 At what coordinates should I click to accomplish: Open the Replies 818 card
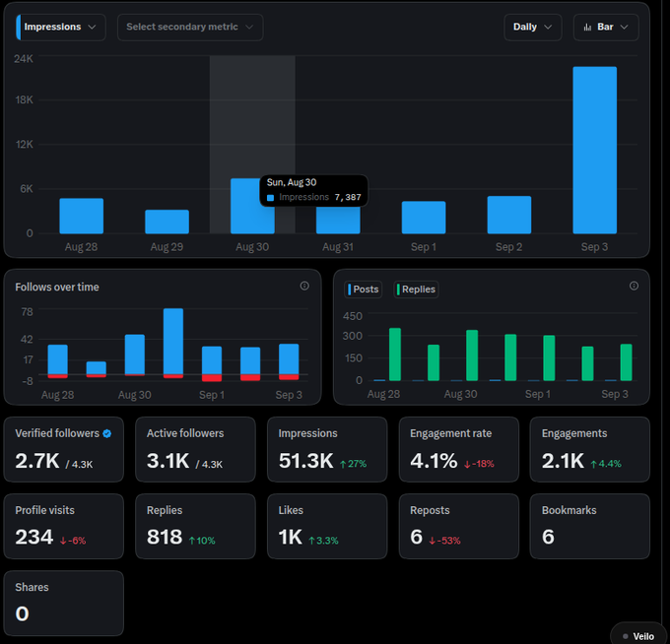point(195,526)
